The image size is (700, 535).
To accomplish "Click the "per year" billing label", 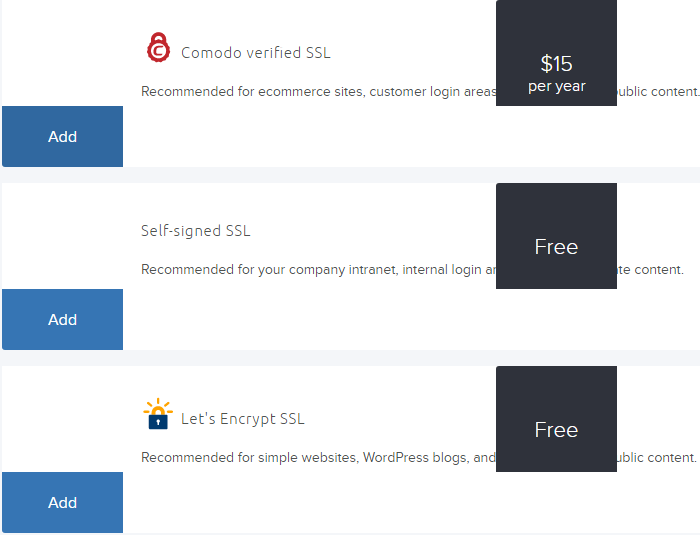I will (556, 87).
